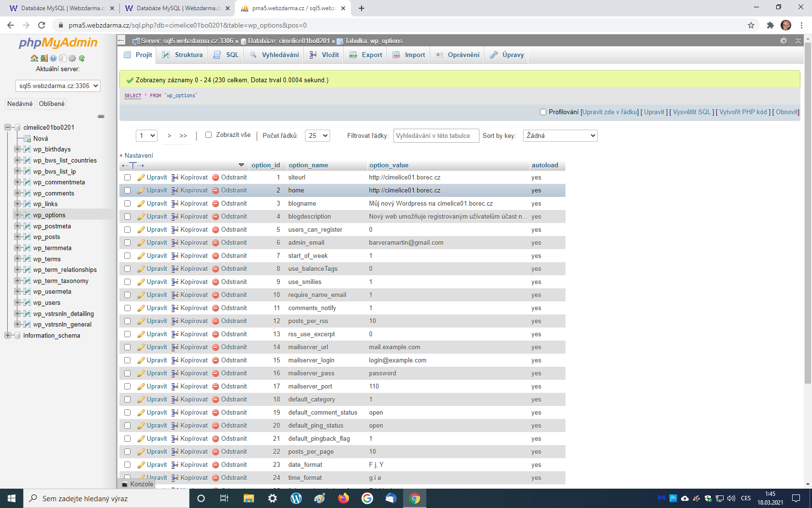Image resolution: width=812 pixels, height=508 pixels.
Task: Open sidebar gear settings icon
Action: [72, 59]
